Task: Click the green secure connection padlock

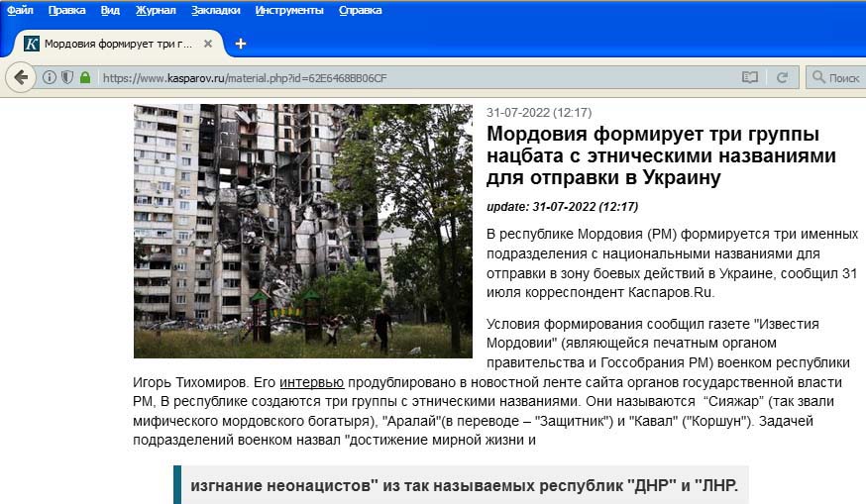Action: (x=85, y=77)
